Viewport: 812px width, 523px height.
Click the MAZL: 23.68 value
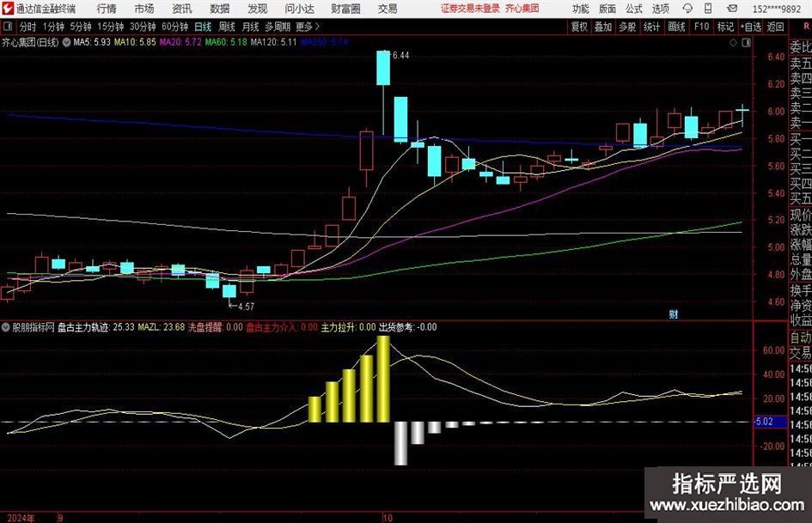(x=161, y=327)
